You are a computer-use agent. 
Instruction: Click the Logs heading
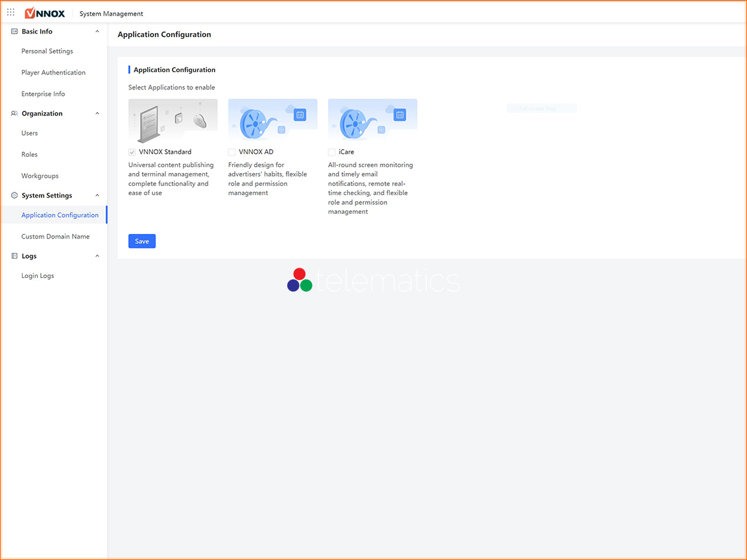(29, 256)
